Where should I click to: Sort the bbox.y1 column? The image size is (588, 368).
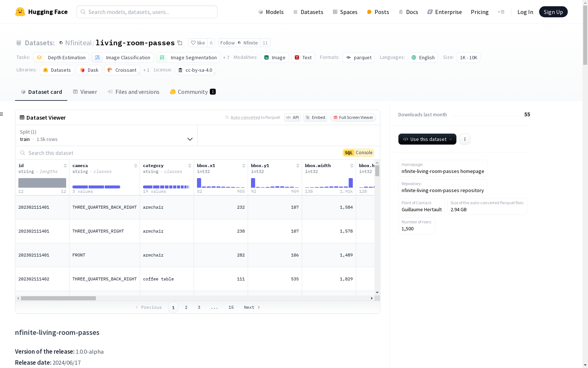coord(298,166)
